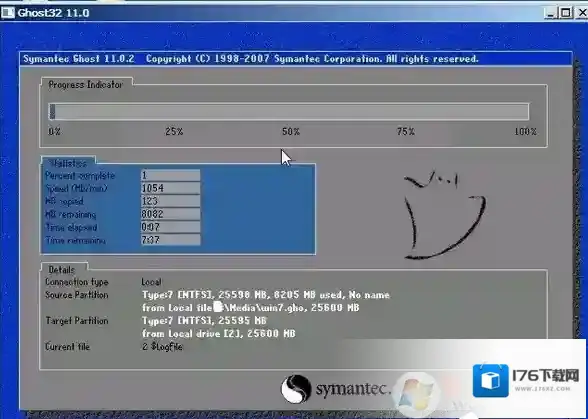Click the 100% progress marker label
This screenshot has height=419, width=588.
(525, 132)
